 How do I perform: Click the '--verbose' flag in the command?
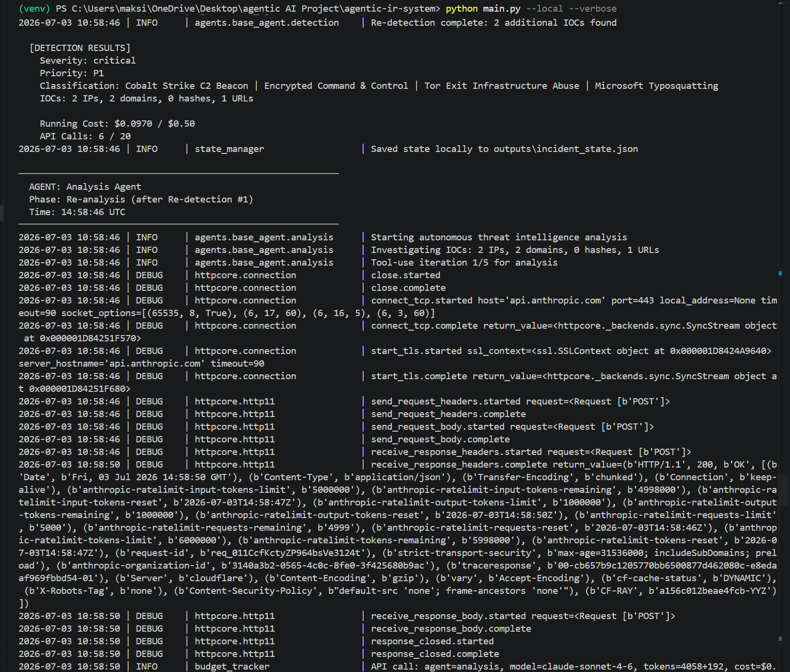point(592,9)
